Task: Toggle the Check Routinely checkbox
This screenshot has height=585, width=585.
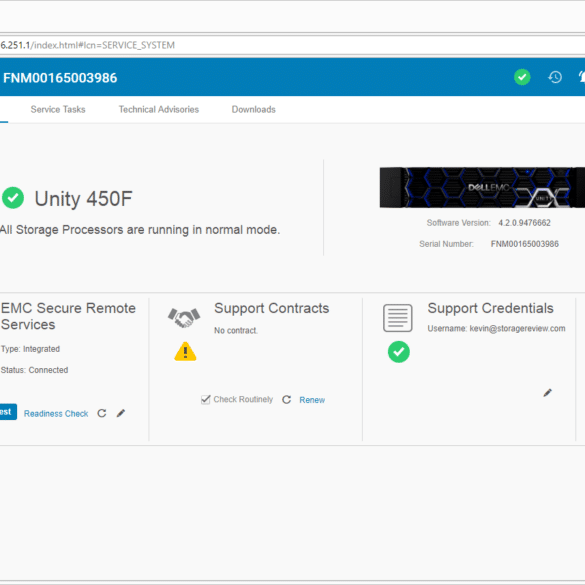Action: click(206, 400)
